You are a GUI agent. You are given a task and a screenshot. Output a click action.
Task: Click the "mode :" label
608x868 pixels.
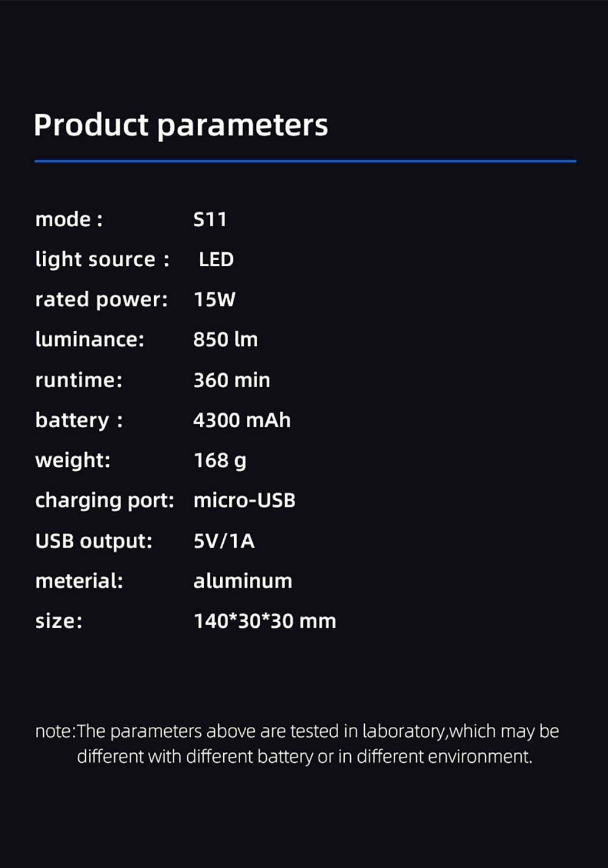click(69, 219)
